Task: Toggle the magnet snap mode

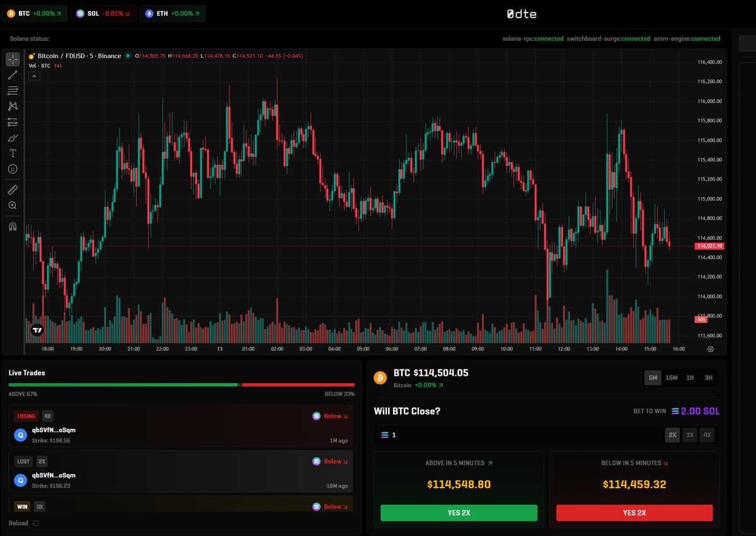Action: point(13,226)
